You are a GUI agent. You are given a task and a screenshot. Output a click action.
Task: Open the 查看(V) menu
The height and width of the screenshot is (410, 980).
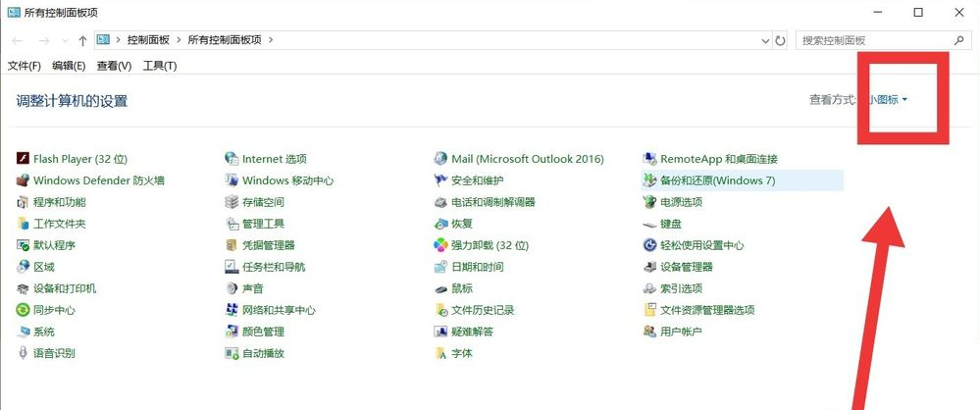(114, 66)
